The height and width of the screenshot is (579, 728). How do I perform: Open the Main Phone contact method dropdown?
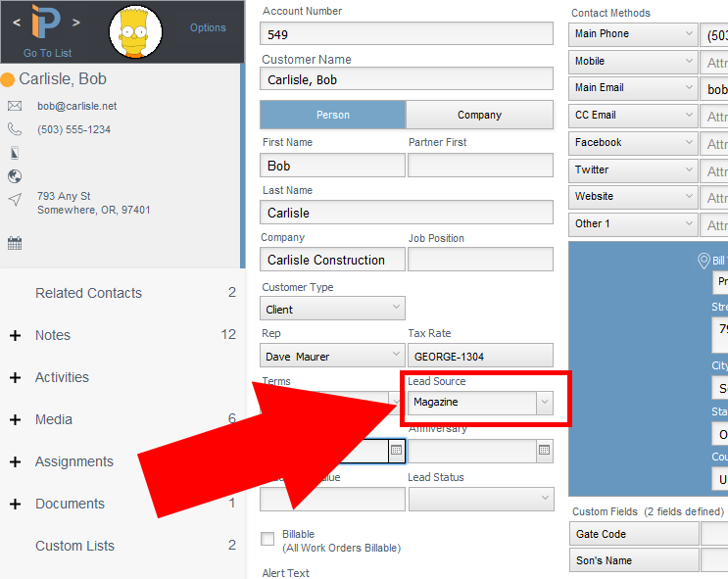pos(633,34)
